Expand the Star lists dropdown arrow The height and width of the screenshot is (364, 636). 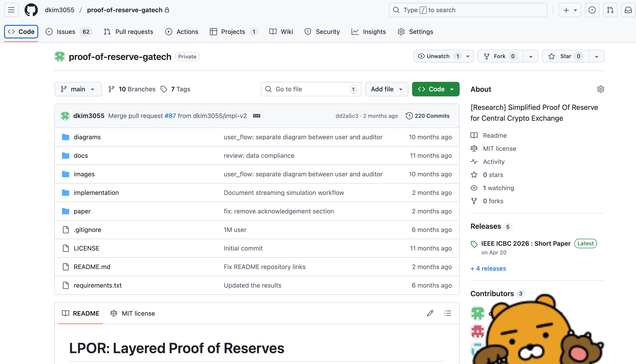point(596,56)
